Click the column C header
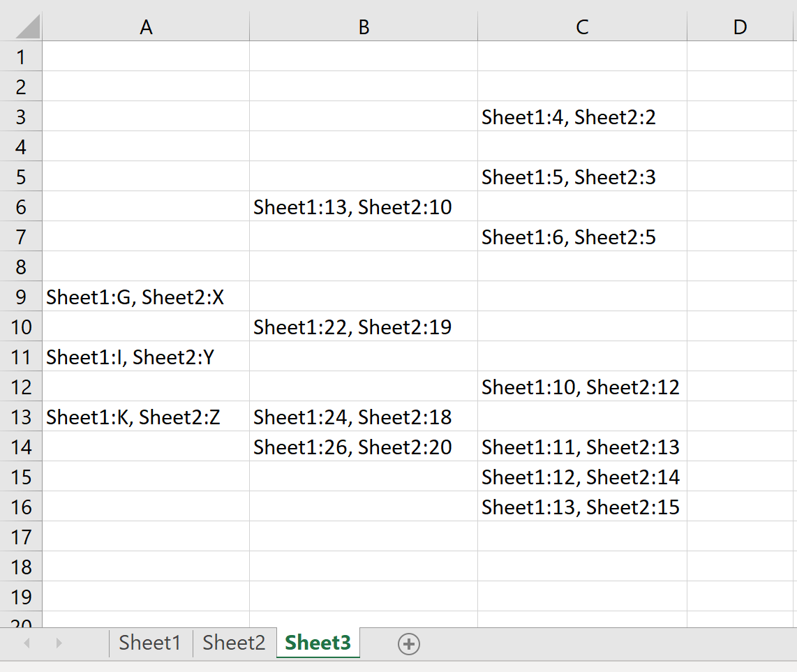Image resolution: width=797 pixels, height=672 pixels. [582, 27]
